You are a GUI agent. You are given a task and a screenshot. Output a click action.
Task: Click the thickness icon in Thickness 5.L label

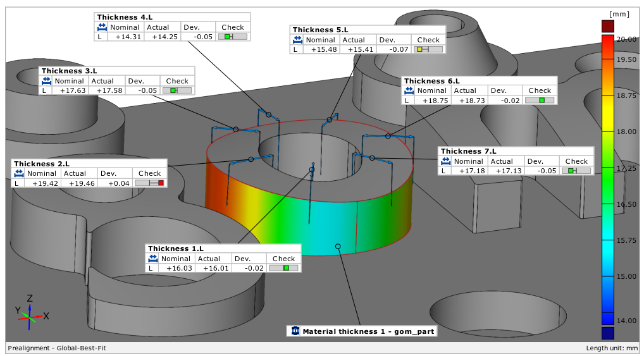click(x=297, y=40)
